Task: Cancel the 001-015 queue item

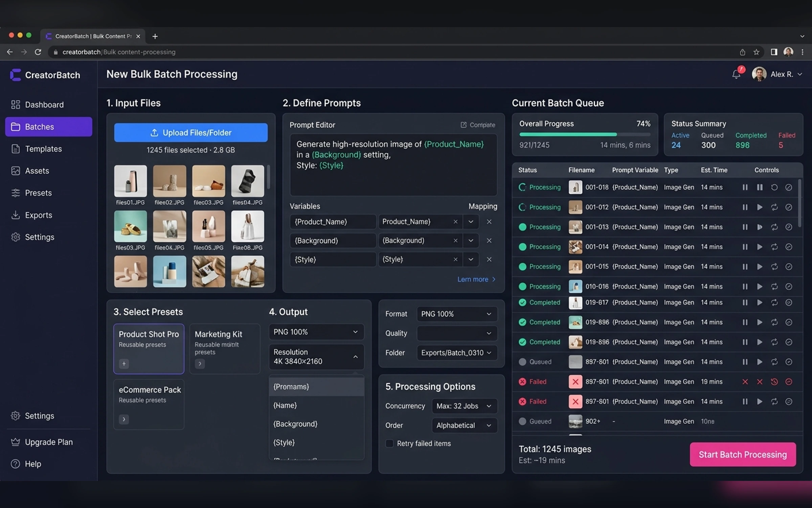Action: point(789,267)
